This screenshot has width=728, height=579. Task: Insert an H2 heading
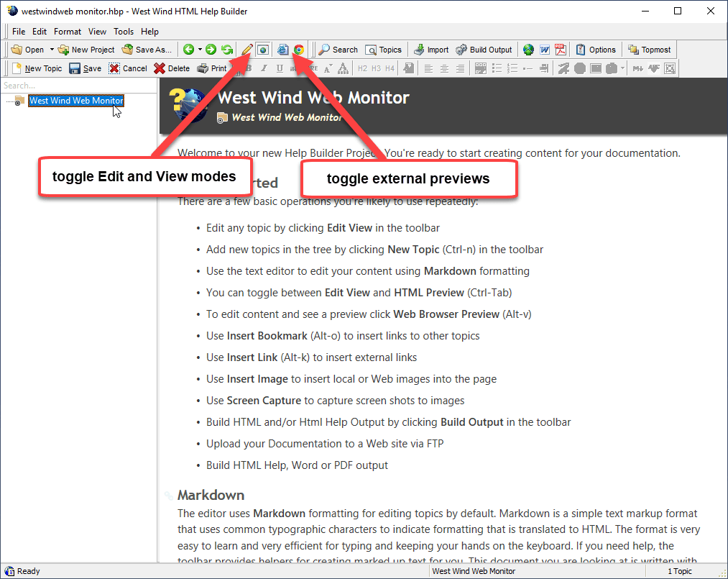click(363, 68)
